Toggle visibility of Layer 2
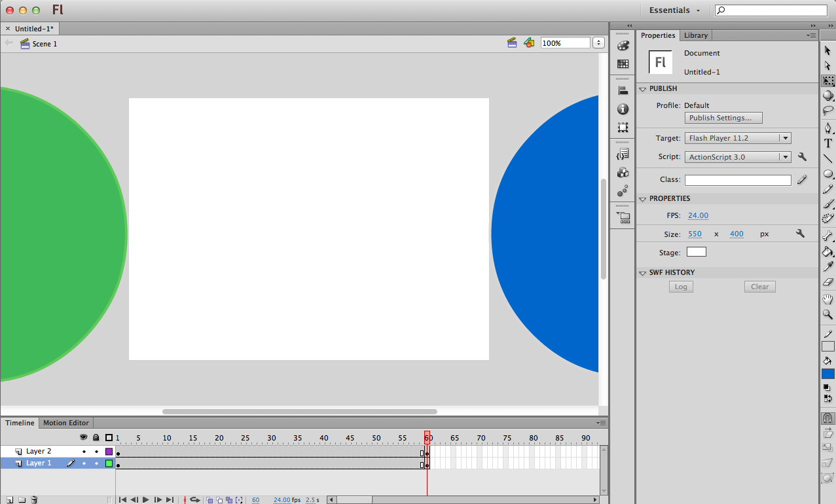Screen dimensions: 836x504 pos(84,452)
